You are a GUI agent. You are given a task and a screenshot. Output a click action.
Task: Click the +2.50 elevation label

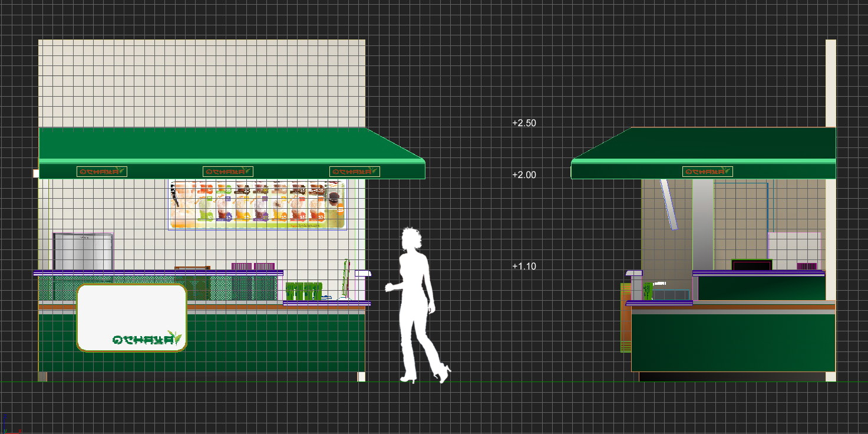pyautogui.click(x=524, y=123)
